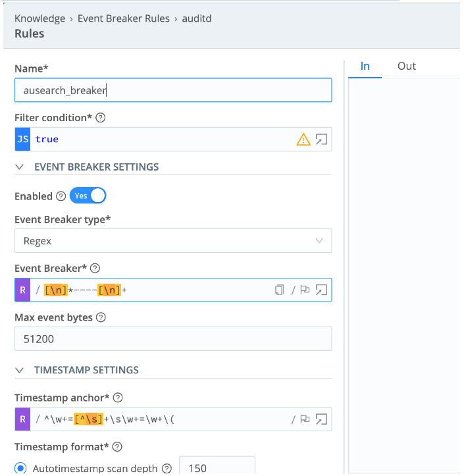Expand the Timestamp anchor regex editor
This screenshot has width=464, height=476.
pyautogui.click(x=321, y=419)
